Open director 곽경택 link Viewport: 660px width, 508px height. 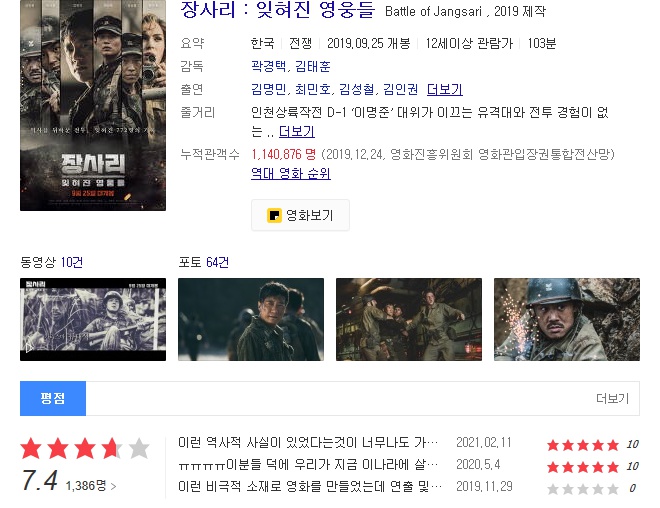(269, 66)
